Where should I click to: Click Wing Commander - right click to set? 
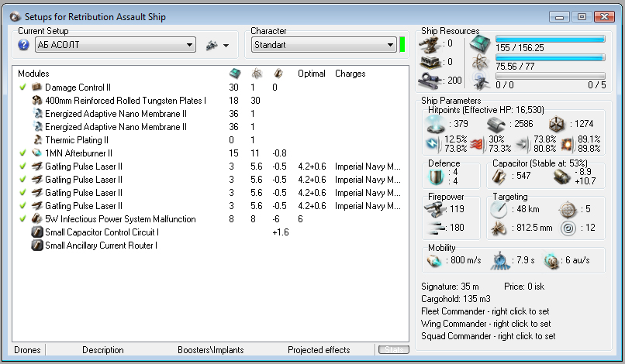pos(486,324)
